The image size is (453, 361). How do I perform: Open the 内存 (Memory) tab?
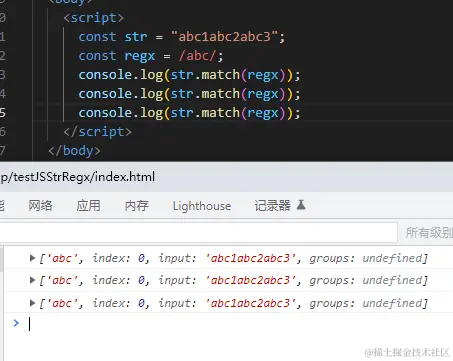[136, 206]
